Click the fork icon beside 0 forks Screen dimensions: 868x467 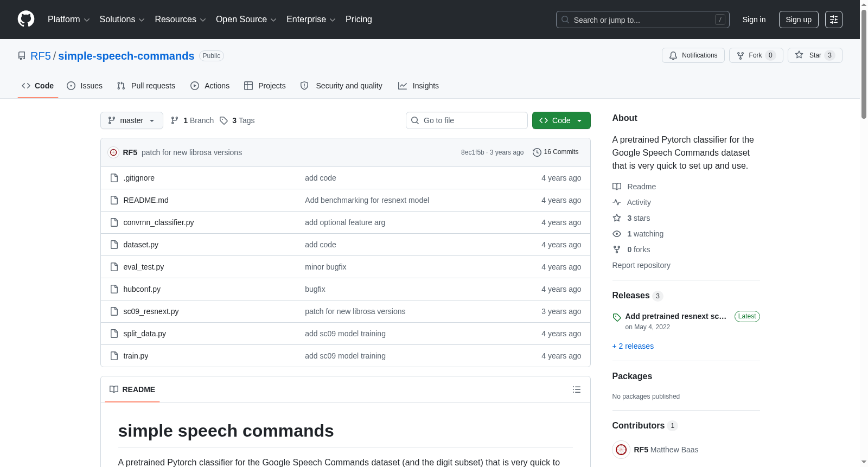click(617, 250)
